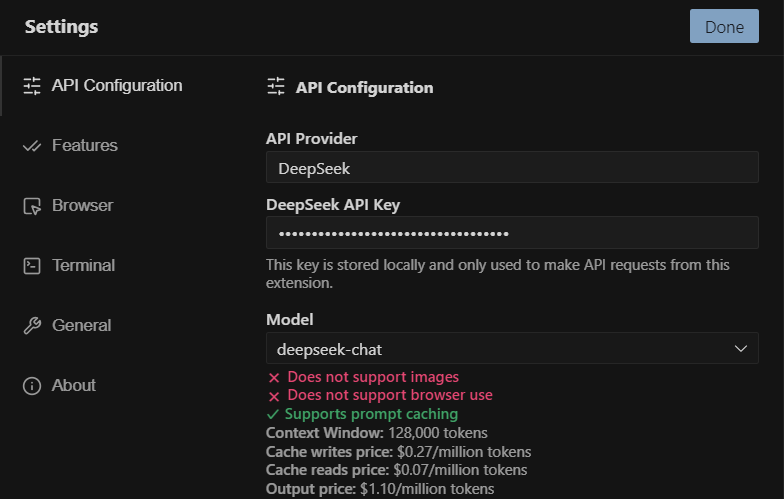Click the API Configuration sliders icon in sidebar
Image resolution: width=784 pixels, height=499 pixels.
point(32,86)
